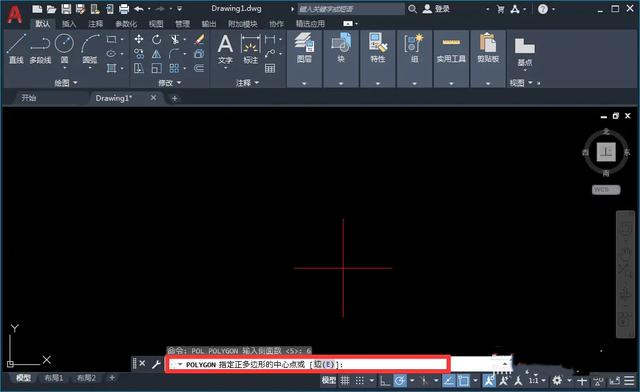This screenshot has height=392, width=640.
Task: Toggle object snap square icon
Action: [x=464, y=381]
